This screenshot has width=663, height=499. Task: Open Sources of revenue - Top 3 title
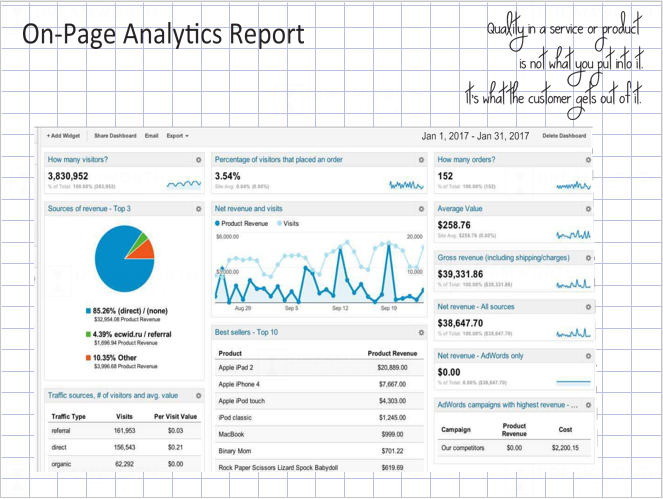(89, 209)
